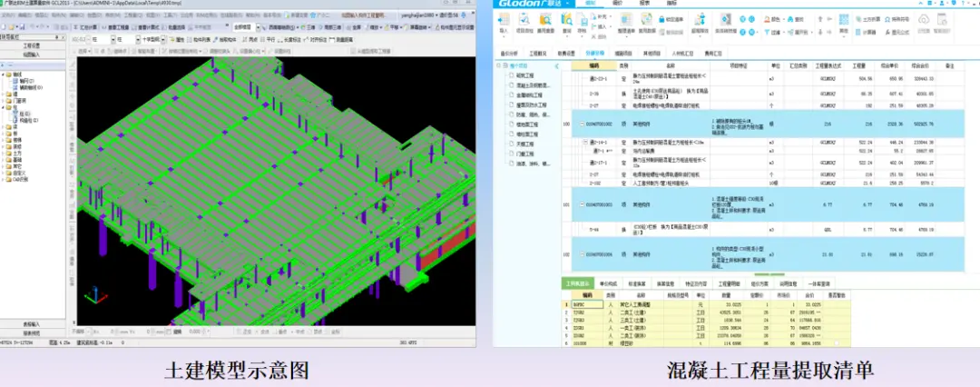Tick the 金属结构工程 checkbox in project tree

click(x=511, y=94)
